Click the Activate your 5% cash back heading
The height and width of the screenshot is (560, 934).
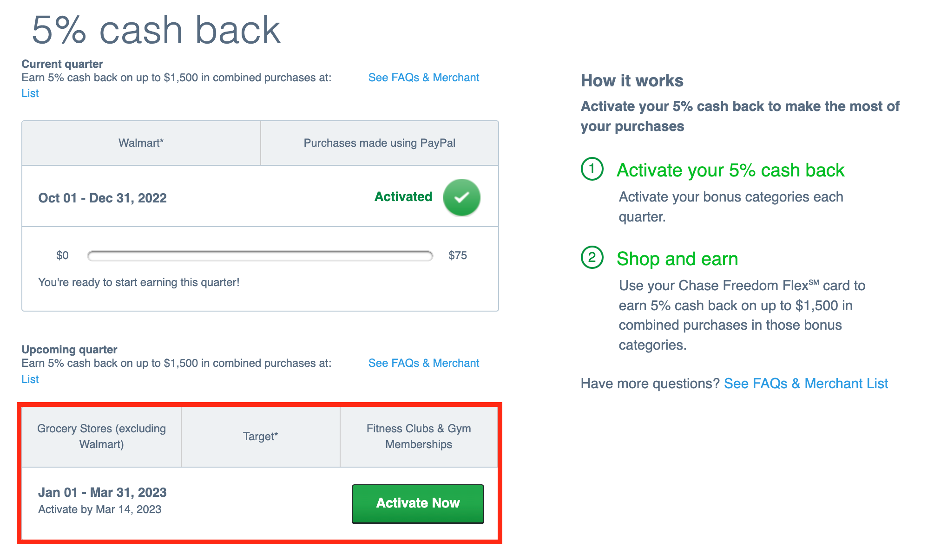[x=730, y=170]
